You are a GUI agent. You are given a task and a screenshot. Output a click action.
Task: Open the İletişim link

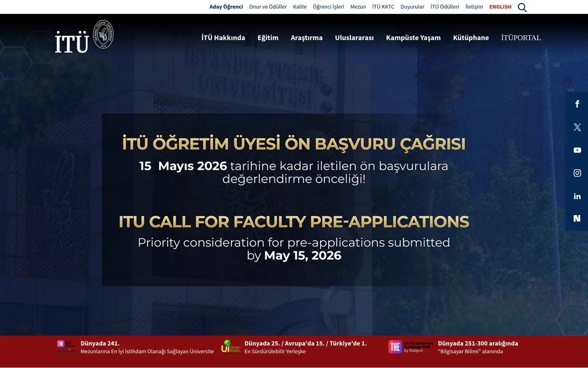(474, 7)
